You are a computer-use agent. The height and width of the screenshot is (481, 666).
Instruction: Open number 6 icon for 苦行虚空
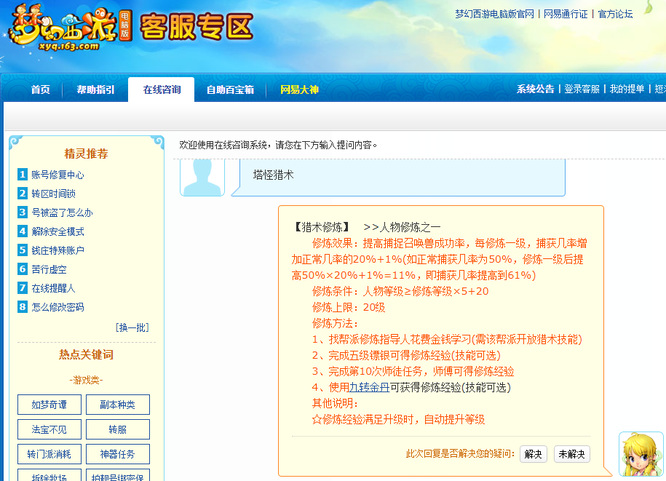click(x=23, y=269)
